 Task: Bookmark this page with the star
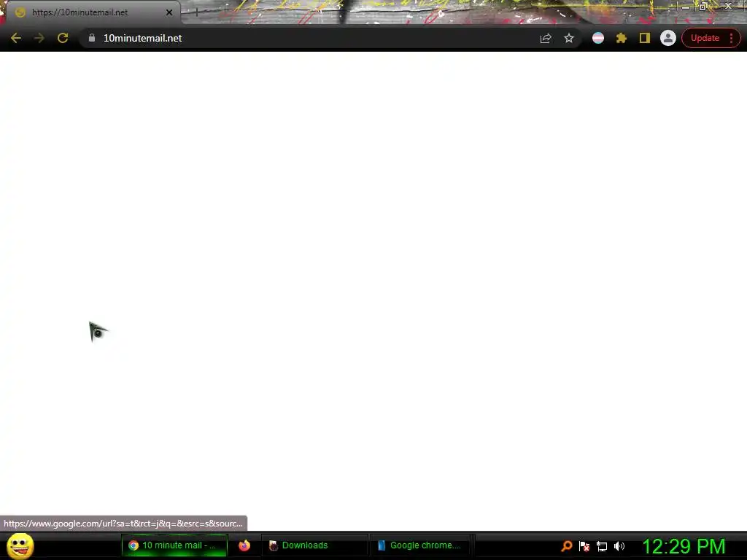point(569,38)
